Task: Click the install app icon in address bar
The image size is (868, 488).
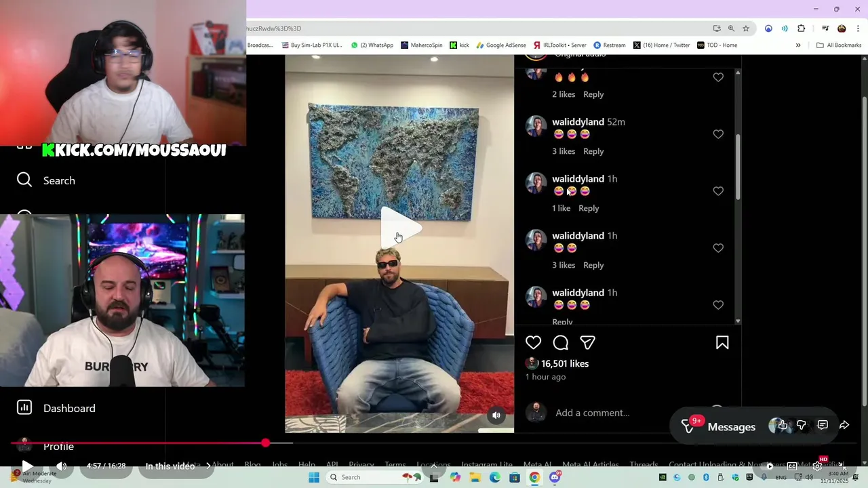Action: coord(717,28)
